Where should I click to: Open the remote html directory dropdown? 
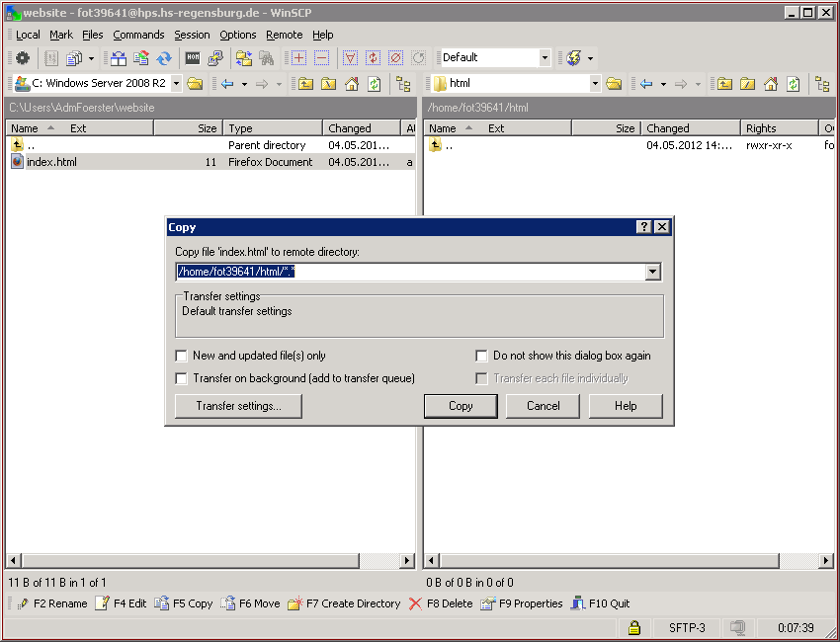(x=595, y=84)
